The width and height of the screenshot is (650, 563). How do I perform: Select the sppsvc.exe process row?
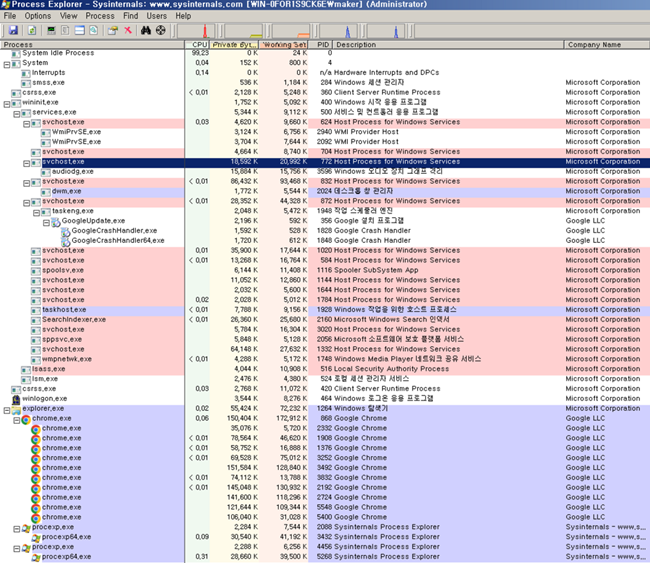click(325, 339)
